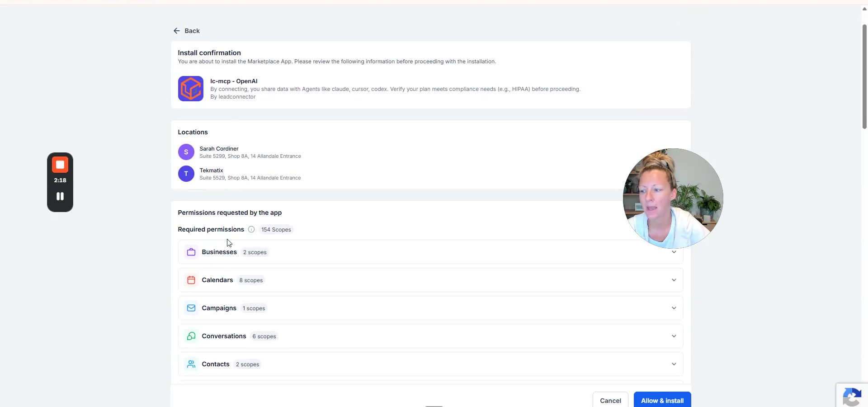
Task: Click the 1 scopes badge
Action: pos(254,308)
